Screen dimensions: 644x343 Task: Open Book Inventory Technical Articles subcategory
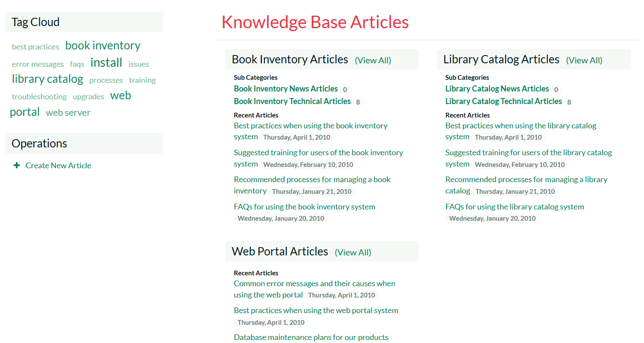point(292,101)
